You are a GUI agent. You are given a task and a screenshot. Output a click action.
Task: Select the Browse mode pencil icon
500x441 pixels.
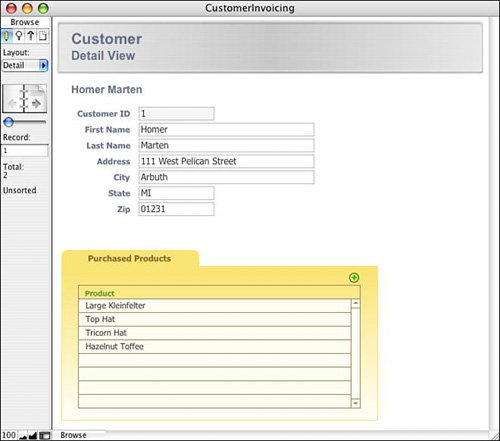tap(7, 36)
